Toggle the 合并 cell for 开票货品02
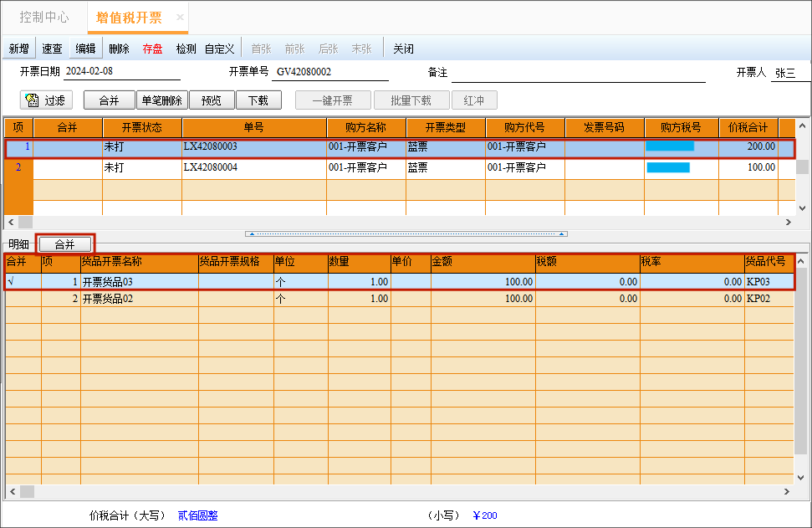 (x=23, y=299)
